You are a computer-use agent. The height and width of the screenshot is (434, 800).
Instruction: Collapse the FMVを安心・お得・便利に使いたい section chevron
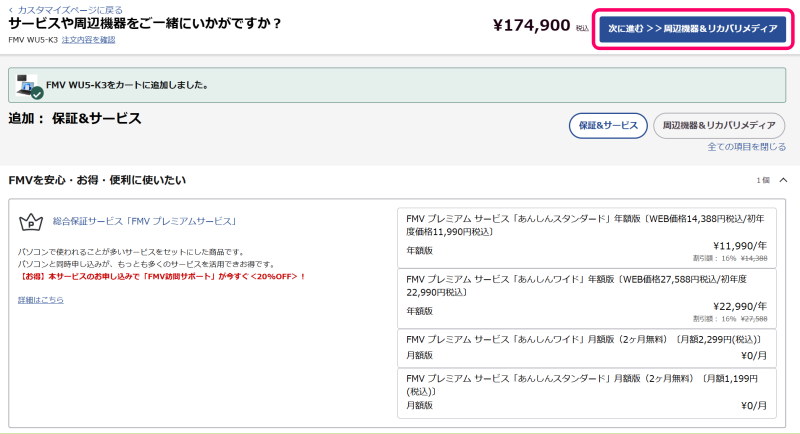pyautogui.click(x=783, y=180)
